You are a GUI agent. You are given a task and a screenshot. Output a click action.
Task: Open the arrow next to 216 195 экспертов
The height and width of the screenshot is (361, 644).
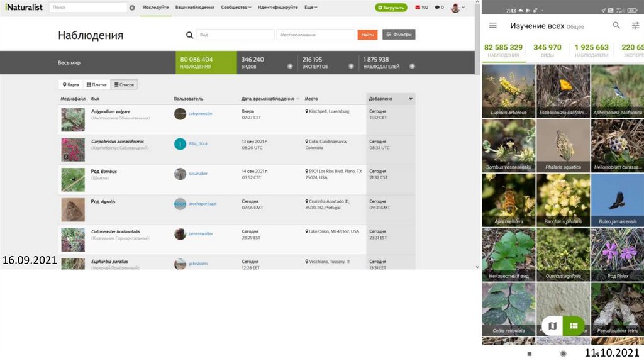pyautogui.click(x=351, y=66)
